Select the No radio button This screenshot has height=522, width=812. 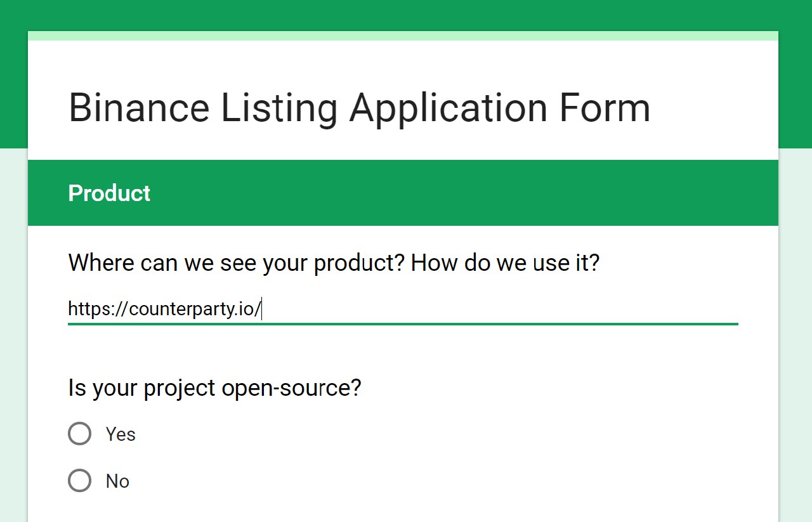tap(79, 481)
